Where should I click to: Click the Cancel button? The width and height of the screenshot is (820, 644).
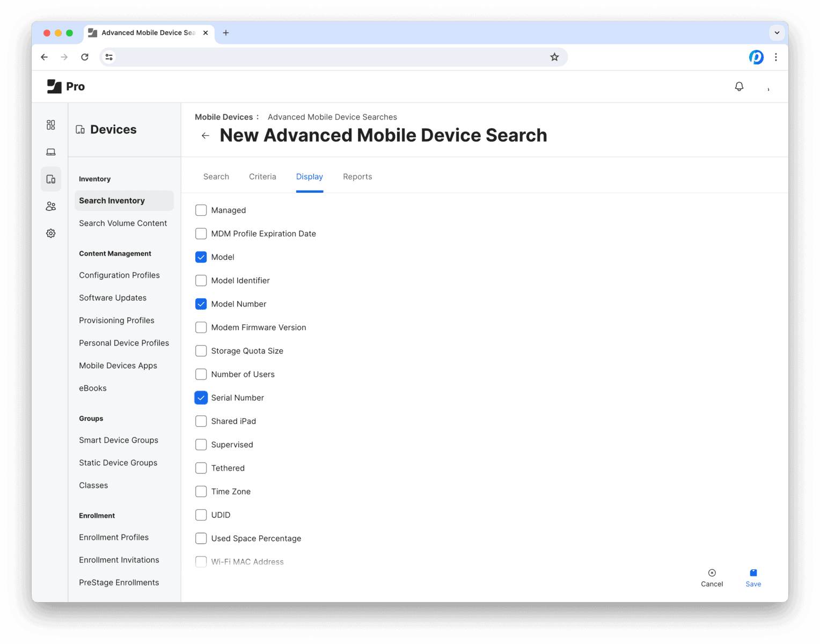[x=712, y=578]
